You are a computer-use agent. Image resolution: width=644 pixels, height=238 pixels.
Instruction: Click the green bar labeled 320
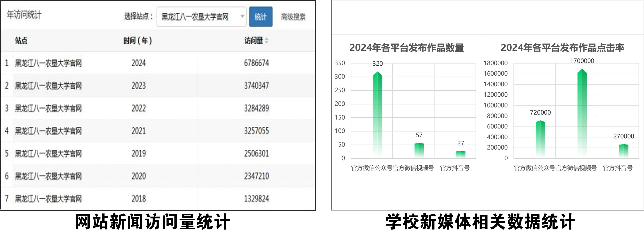(x=378, y=115)
